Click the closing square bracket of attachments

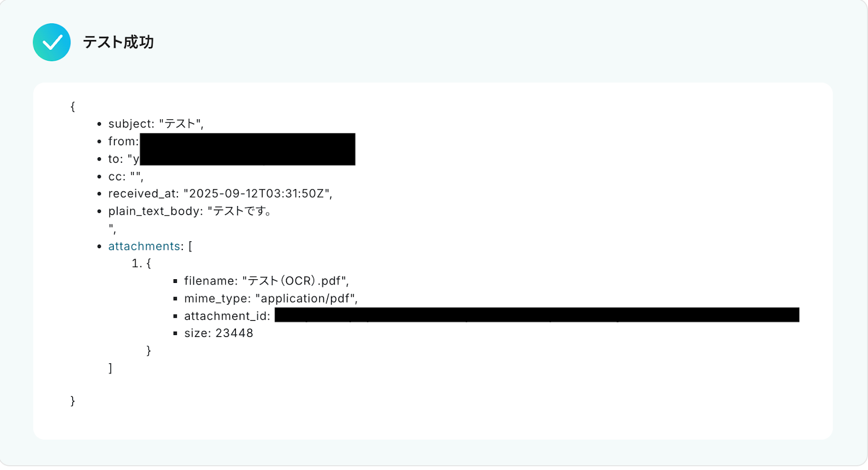(110, 368)
